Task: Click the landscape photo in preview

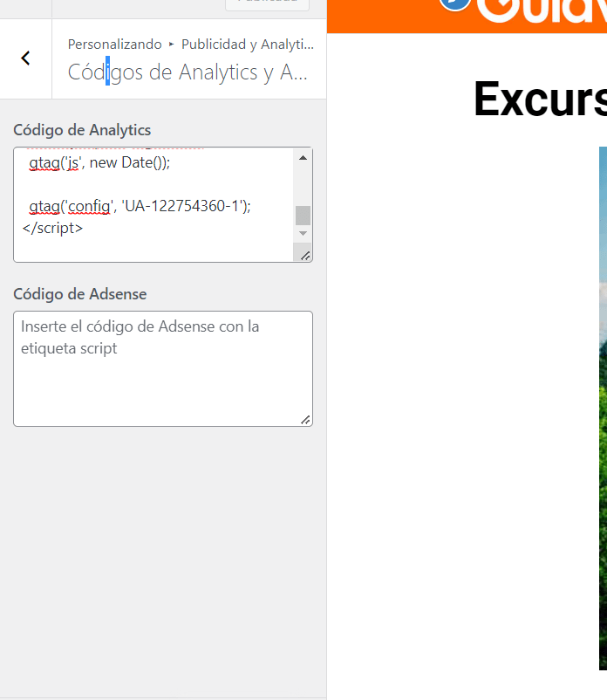Action: tap(603, 408)
